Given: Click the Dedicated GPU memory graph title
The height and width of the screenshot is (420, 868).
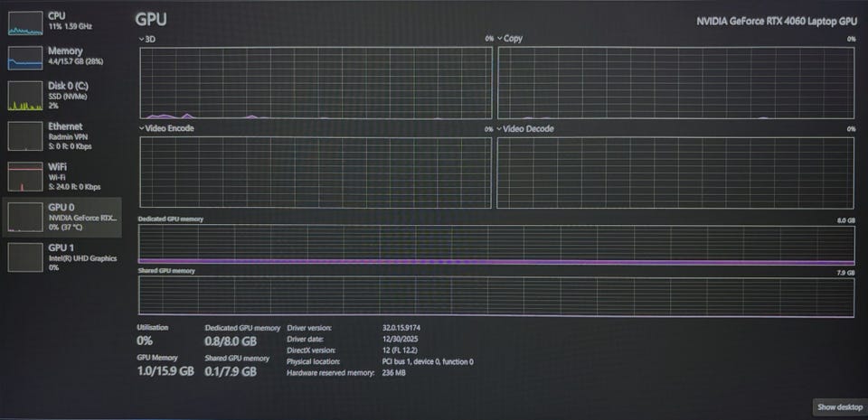Looking at the screenshot, I should point(171,219).
